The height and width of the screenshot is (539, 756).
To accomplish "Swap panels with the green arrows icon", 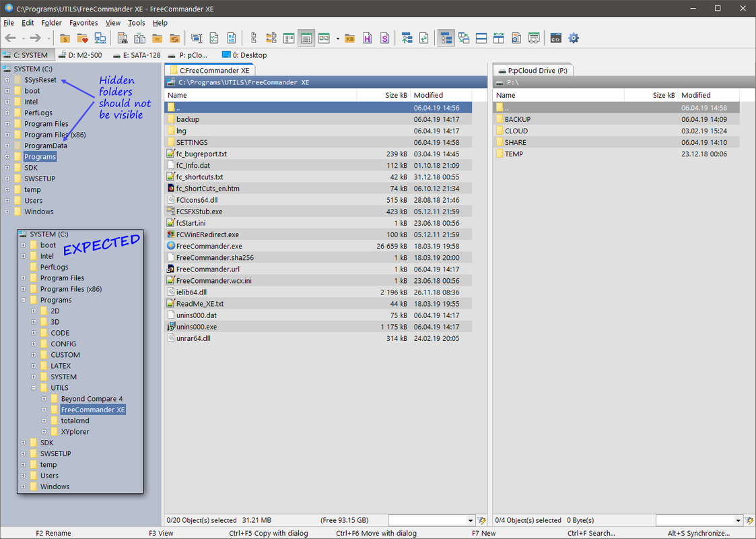I will 464,38.
